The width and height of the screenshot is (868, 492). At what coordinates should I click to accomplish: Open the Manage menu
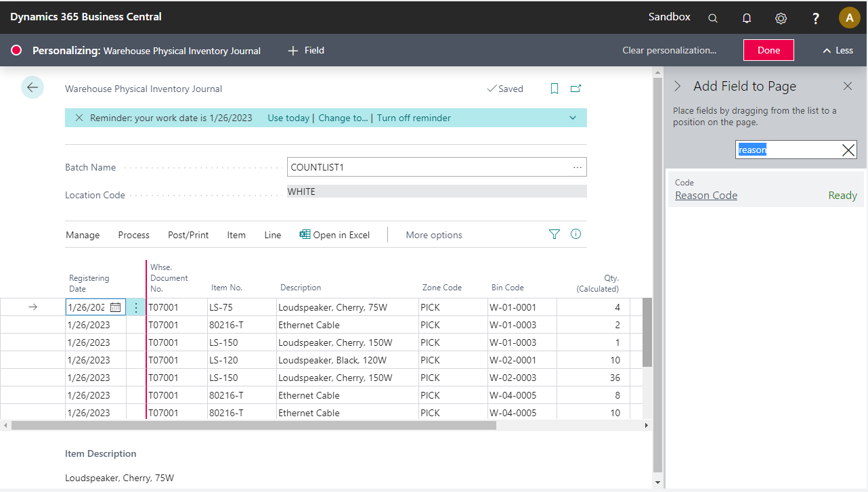point(83,235)
